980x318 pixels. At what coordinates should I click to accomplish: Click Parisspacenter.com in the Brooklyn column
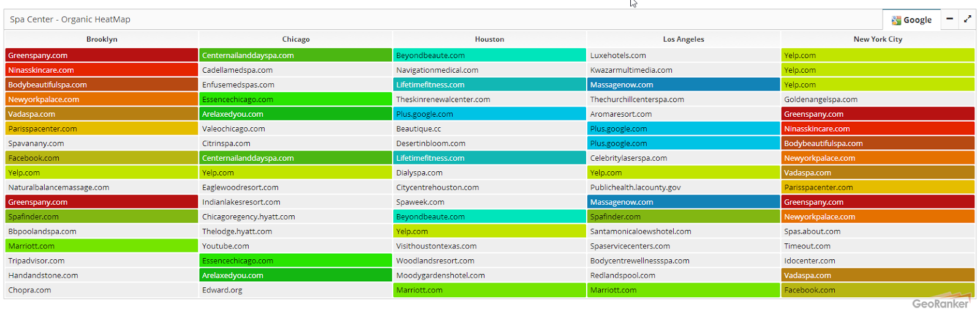tap(102, 128)
